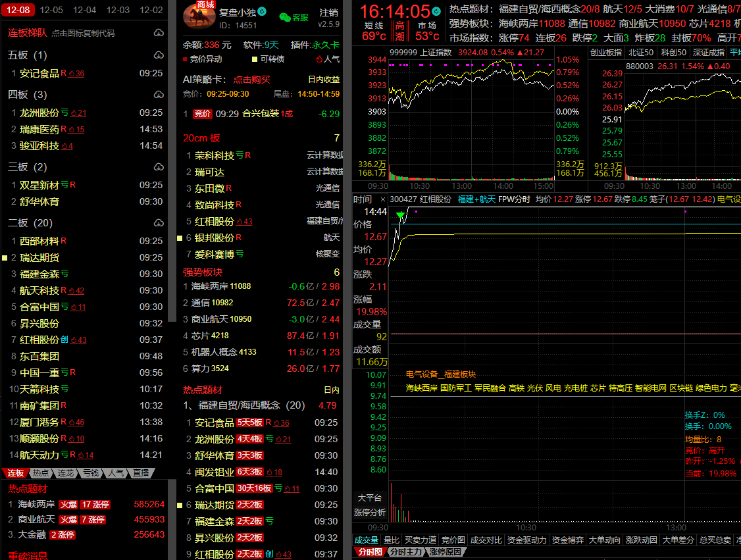The height and width of the screenshot is (560, 741).
Task: Click the refresh icon beside 复盘小独 username
Action: [262, 12]
